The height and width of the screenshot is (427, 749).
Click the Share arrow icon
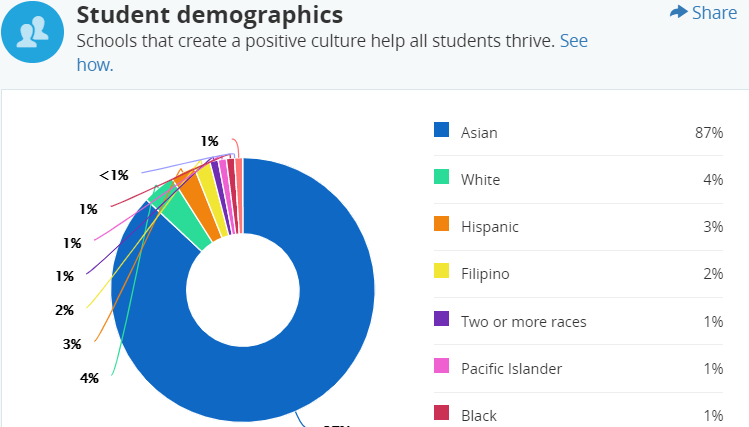(679, 12)
